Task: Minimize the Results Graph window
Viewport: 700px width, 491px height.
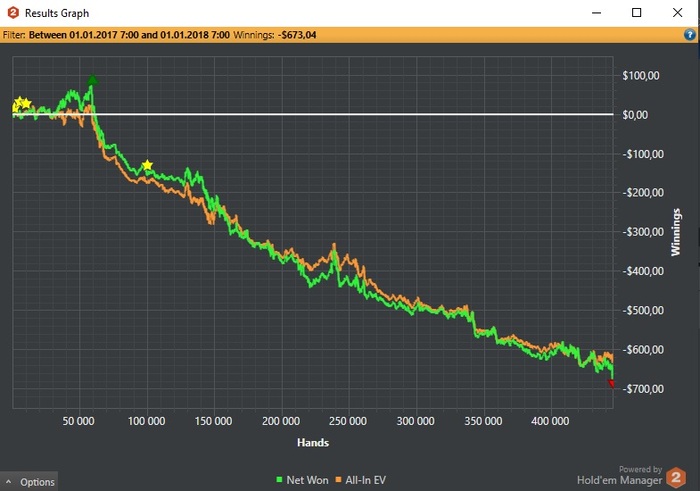Action: click(x=596, y=13)
